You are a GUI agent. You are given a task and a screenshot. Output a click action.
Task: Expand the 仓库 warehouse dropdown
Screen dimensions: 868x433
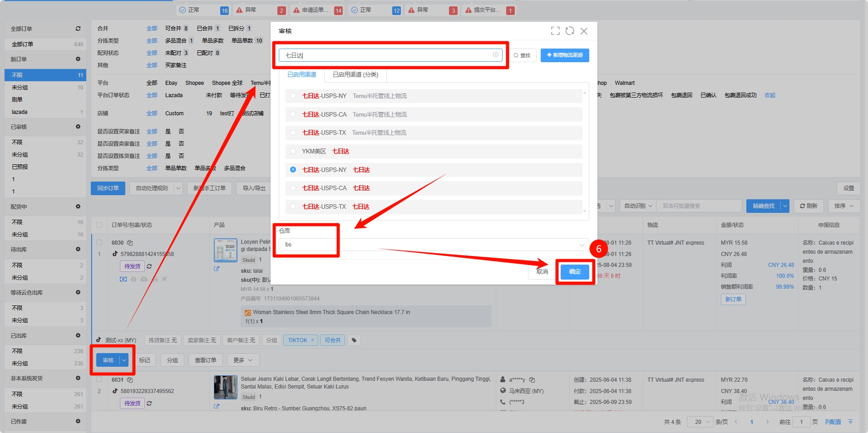click(582, 245)
